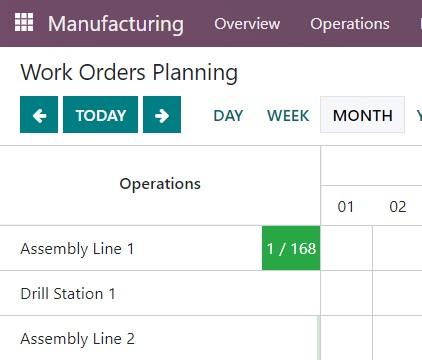The height and width of the screenshot is (360, 422).
Task: Click the Work Orders Planning title
Action: [129, 72]
